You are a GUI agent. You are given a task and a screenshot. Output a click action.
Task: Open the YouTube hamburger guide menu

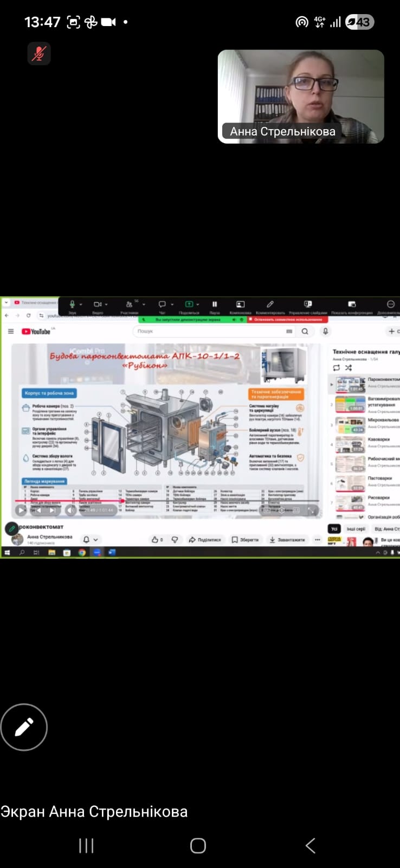[x=10, y=331]
